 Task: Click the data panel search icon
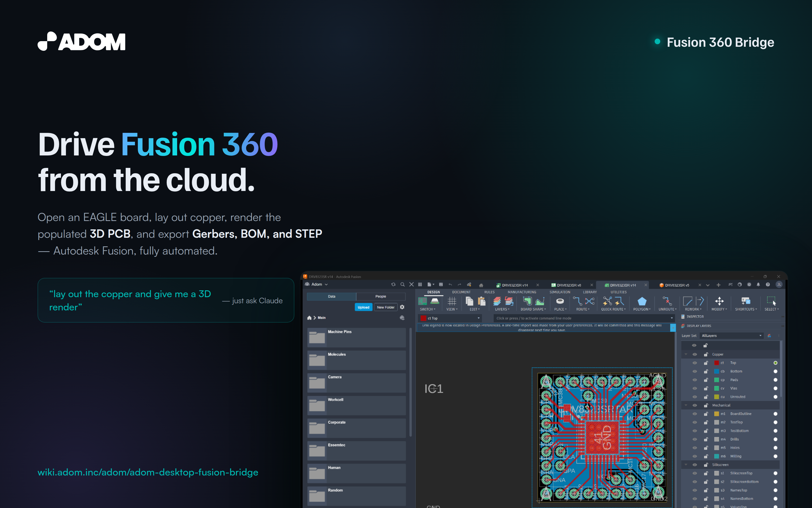[402, 284]
